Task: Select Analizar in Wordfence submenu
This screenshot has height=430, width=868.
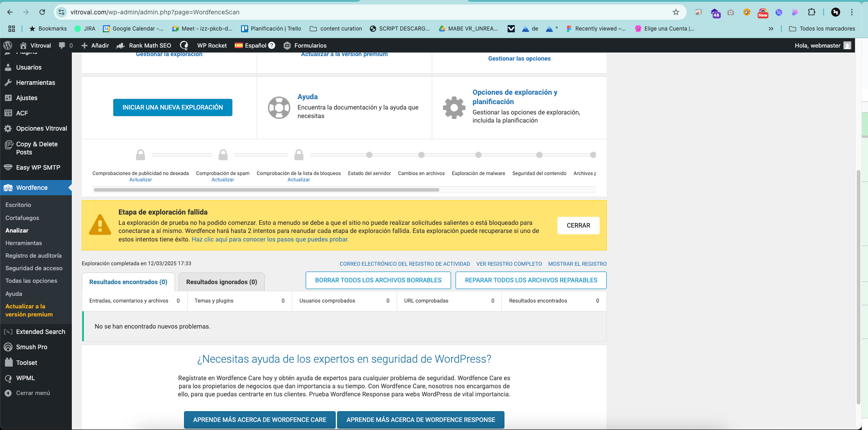Action: [x=17, y=230]
